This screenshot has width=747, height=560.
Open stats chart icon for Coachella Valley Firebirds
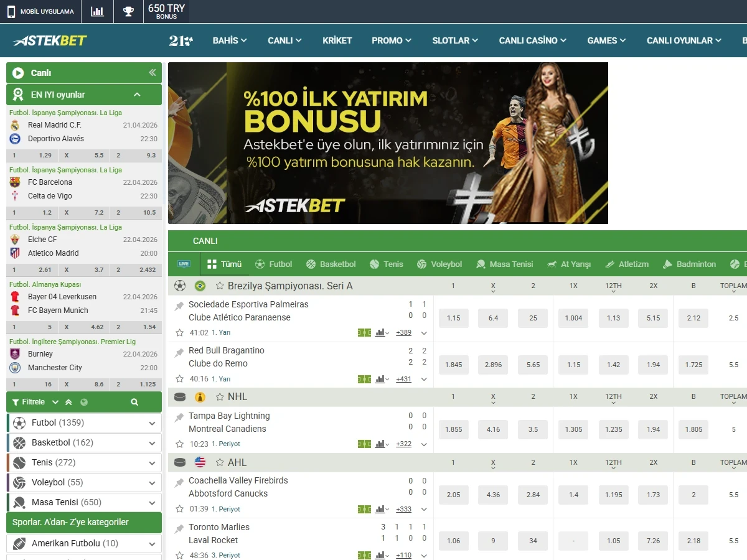point(381,509)
